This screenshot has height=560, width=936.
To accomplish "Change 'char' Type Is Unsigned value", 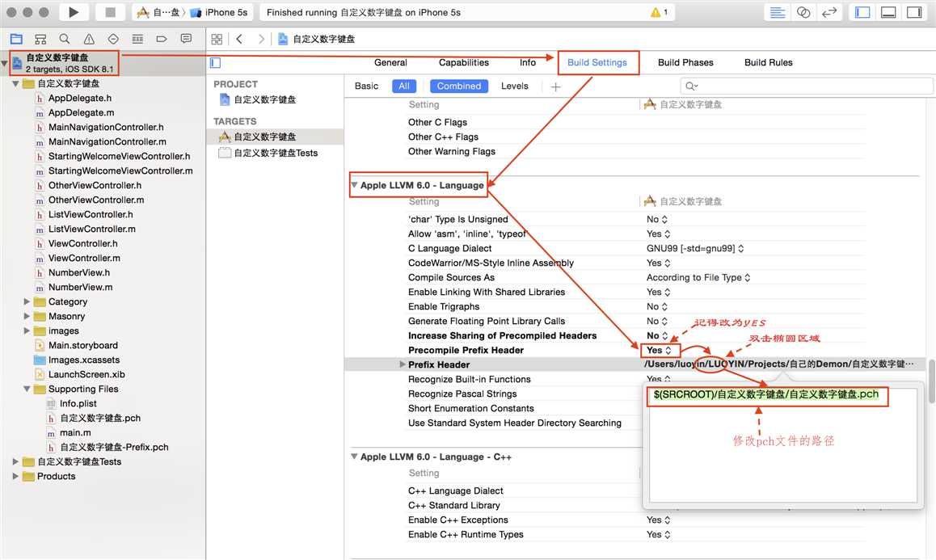I will pos(656,219).
